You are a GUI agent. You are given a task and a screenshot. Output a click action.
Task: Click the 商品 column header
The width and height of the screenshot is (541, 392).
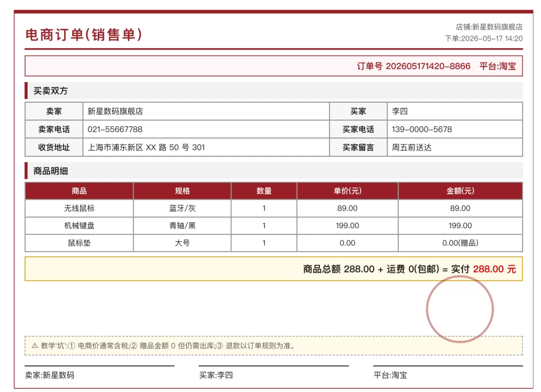(x=79, y=191)
